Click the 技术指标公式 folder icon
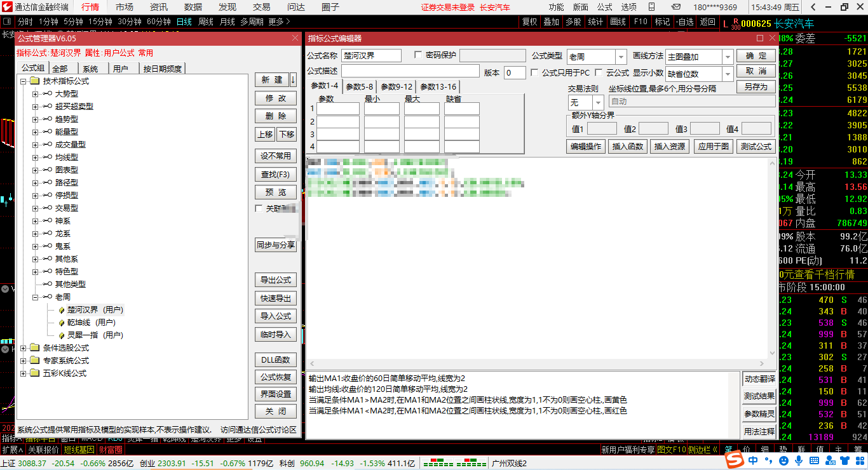 click(x=34, y=81)
